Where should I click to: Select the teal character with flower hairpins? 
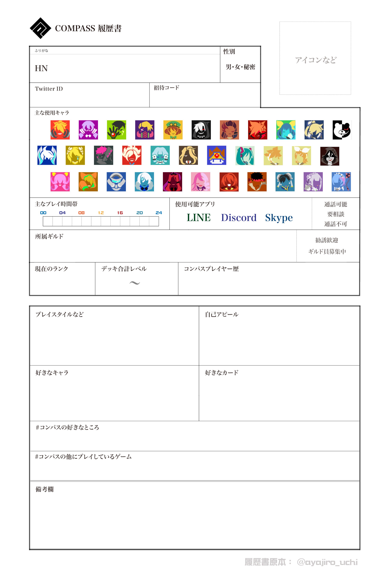click(160, 155)
